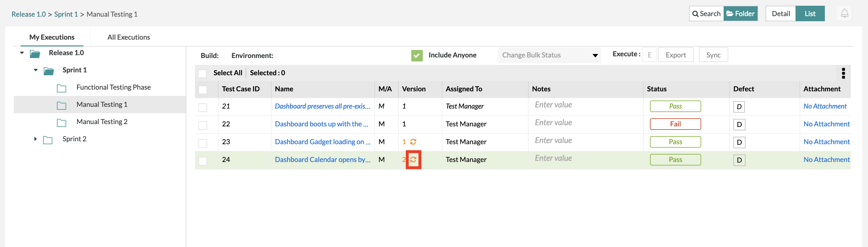This screenshot has width=868, height=247.
Task: Open the three-dot column options menu
Action: coord(843,73)
